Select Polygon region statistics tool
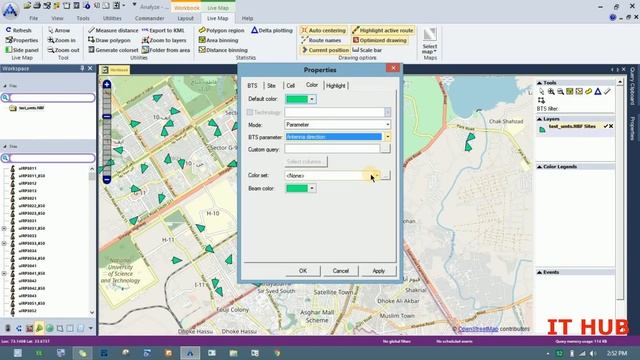640x360 pixels. 221,30
